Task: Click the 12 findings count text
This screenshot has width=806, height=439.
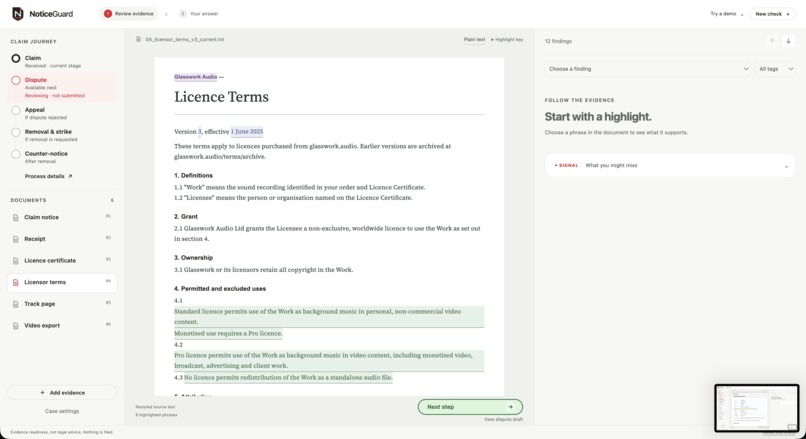Action: (558, 41)
